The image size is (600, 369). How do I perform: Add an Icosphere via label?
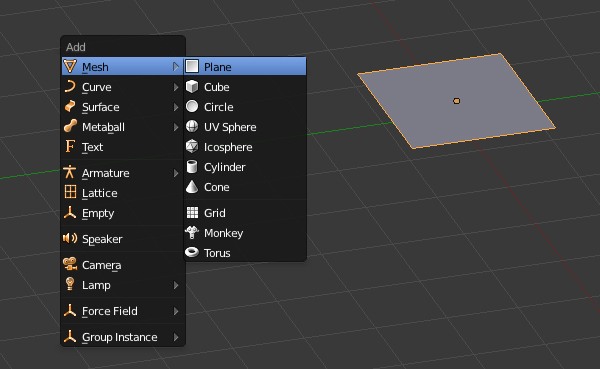(x=228, y=147)
